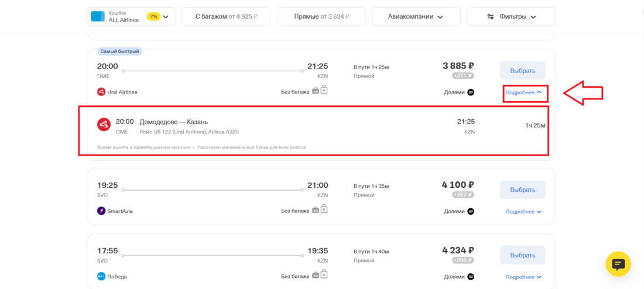644x289 pixels.
Task: Expand the cashback ALL Airlines 7% selector
Action: (x=165, y=16)
